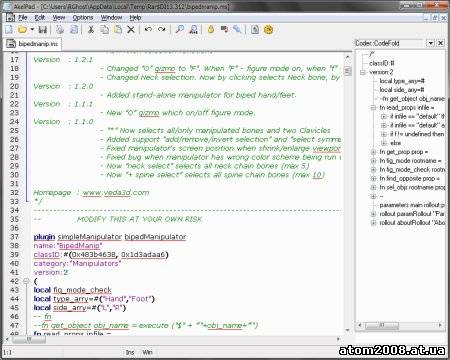Viewport: 450px width, 360px height.
Task: Click the Undo arrow icon
Action: click(148, 30)
